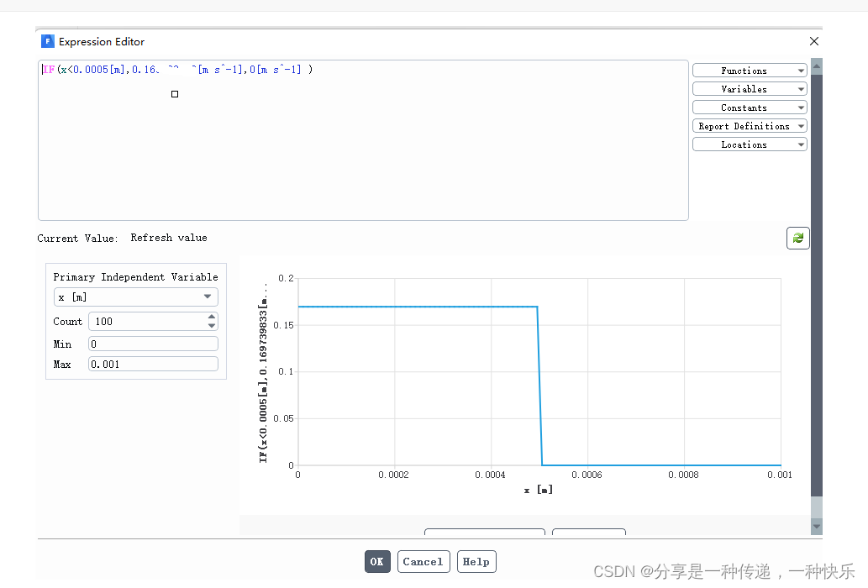Cancel the Expression Editor
Screen dimensions: 868x588
[x=423, y=561]
